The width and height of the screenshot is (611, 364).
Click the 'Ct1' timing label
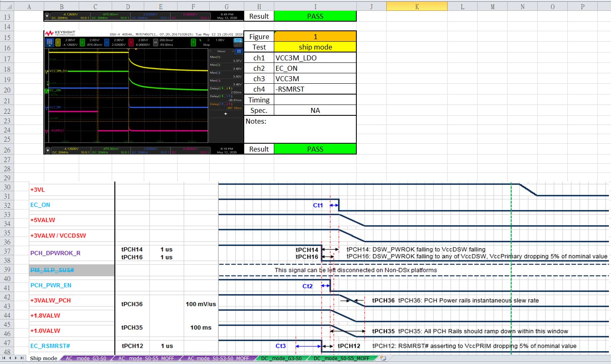[318, 205]
